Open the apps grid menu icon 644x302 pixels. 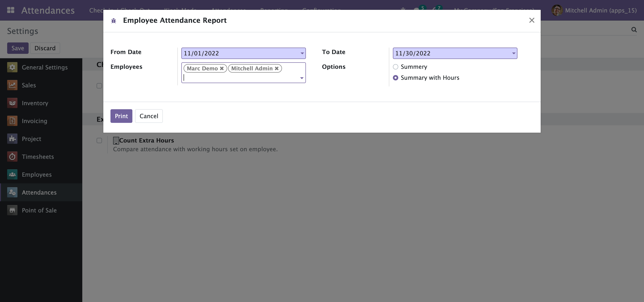tap(11, 10)
